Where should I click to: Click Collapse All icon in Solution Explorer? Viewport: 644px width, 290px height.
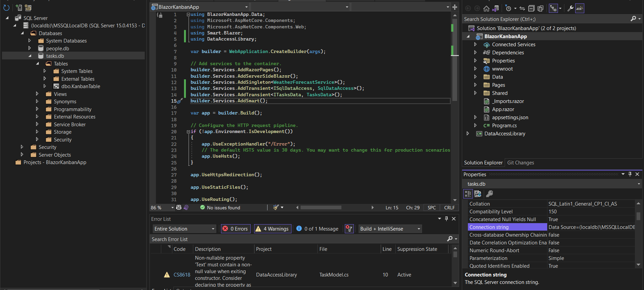pyautogui.click(x=531, y=8)
